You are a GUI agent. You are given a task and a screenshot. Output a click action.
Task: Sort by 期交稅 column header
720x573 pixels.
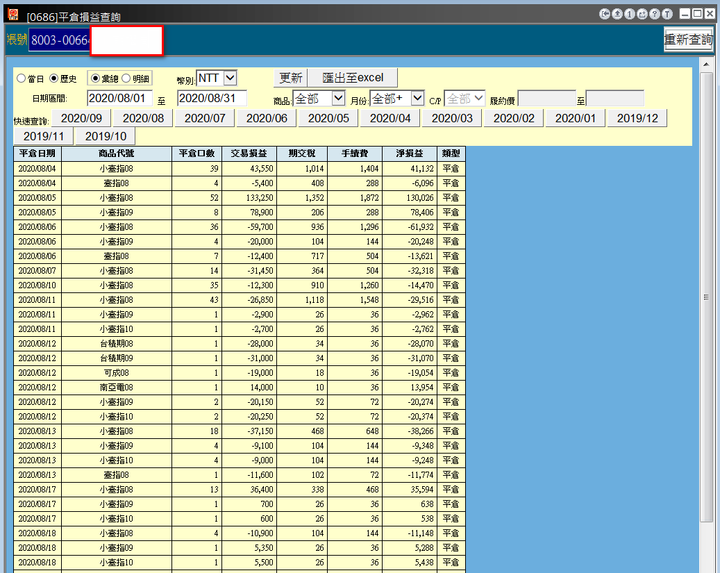click(302, 153)
